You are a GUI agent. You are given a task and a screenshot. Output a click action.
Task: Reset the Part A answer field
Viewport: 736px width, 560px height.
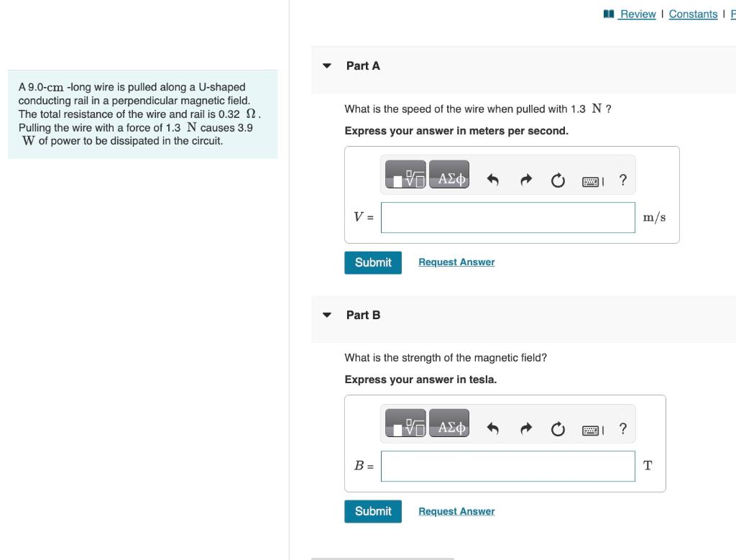pyautogui.click(x=558, y=180)
